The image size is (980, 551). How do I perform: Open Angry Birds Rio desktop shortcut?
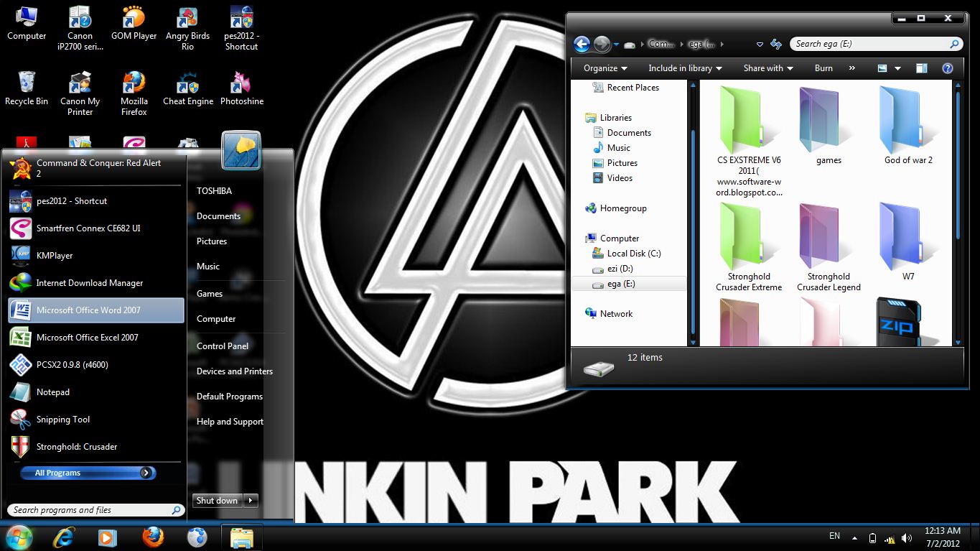(187, 28)
